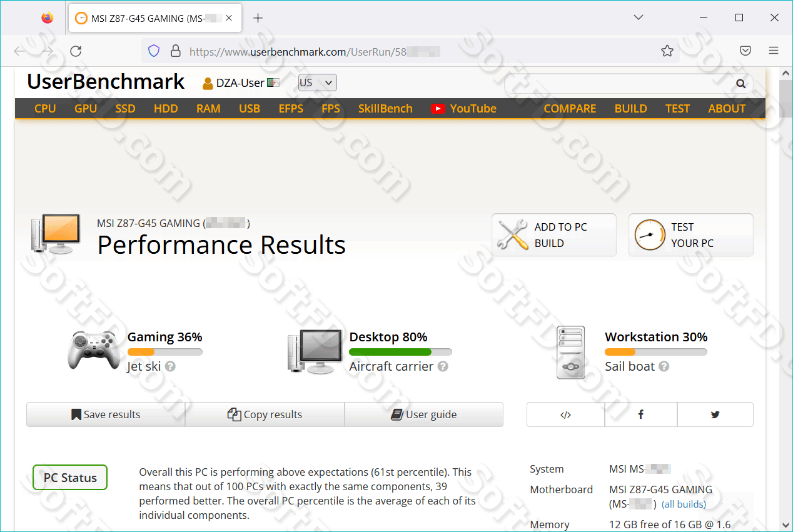Open the browser tab list chevron
This screenshot has height=532, width=793.
coord(638,17)
